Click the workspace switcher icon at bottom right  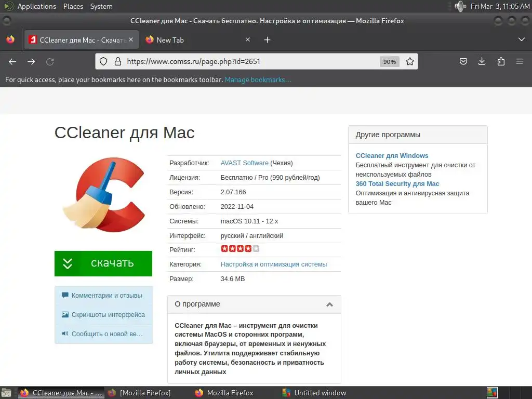pos(492,393)
